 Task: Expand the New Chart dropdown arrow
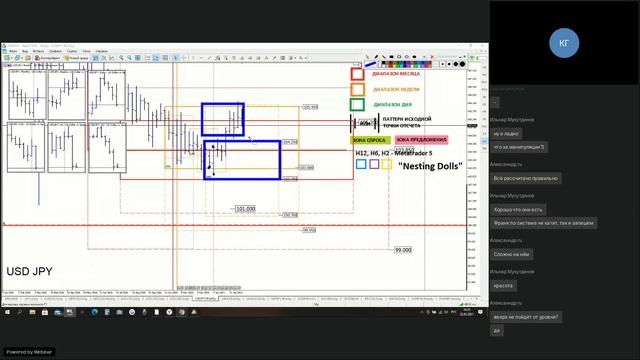12,58
